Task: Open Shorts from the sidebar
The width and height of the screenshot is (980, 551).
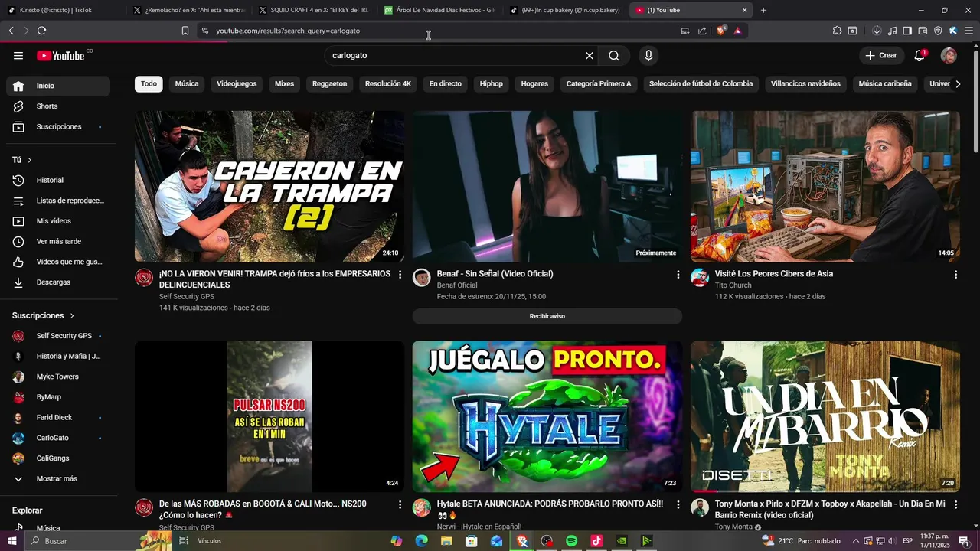Action: click(x=58, y=106)
